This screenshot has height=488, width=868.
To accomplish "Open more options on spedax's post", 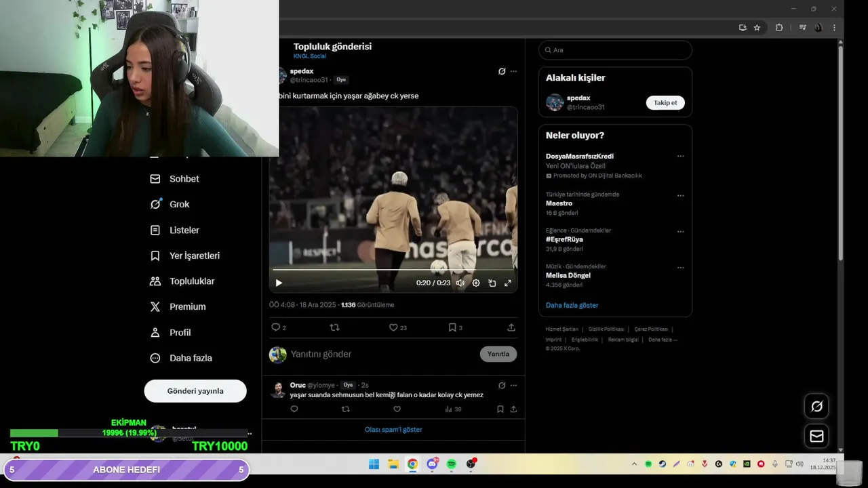I will [x=513, y=71].
